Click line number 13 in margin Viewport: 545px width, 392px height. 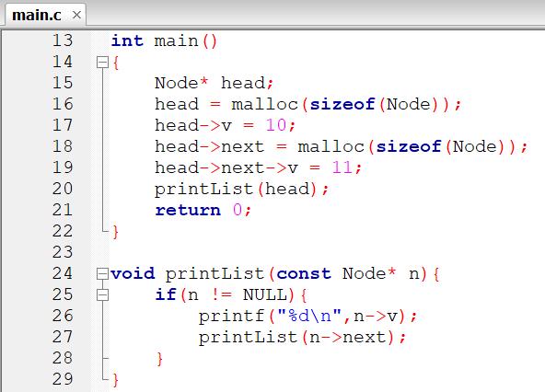coord(63,40)
